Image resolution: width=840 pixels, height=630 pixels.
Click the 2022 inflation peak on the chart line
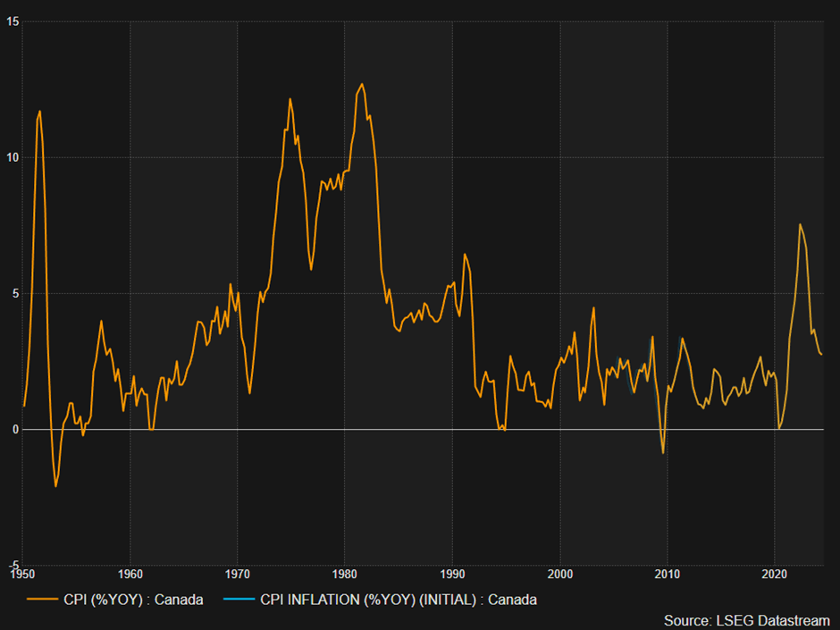800,224
